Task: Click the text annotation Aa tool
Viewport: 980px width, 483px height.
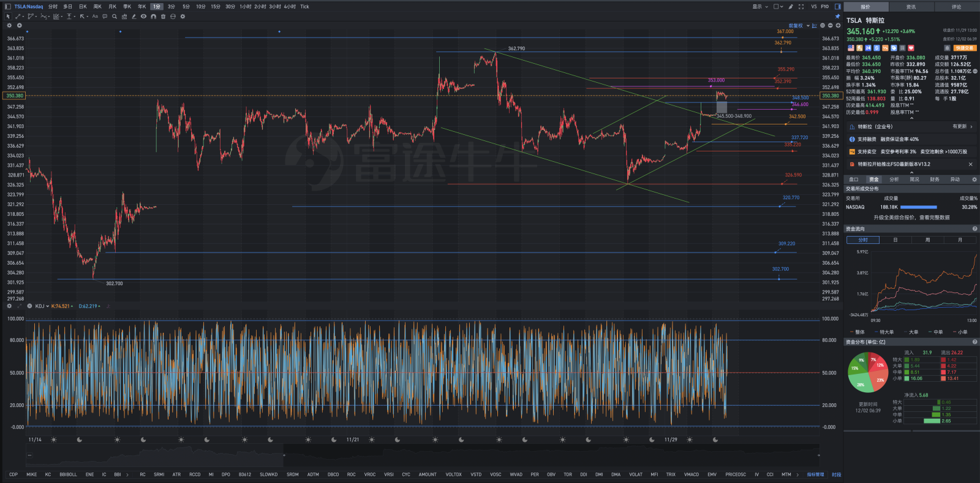Action: point(95,17)
